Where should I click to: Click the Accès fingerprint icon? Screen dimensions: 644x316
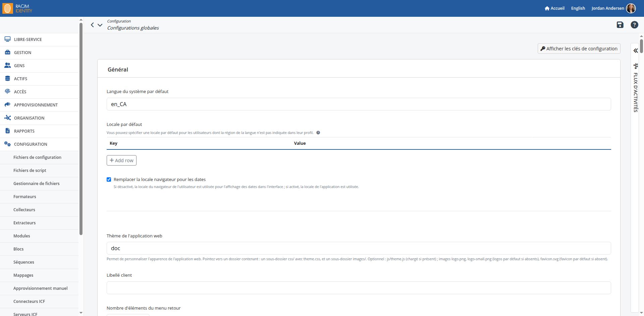(7, 91)
